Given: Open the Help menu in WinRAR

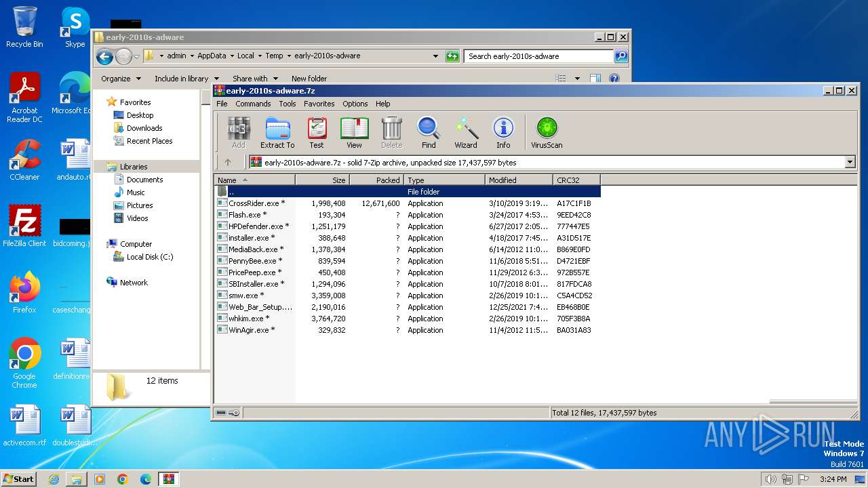Looking at the screenshot, I should (x=383, y=104).
